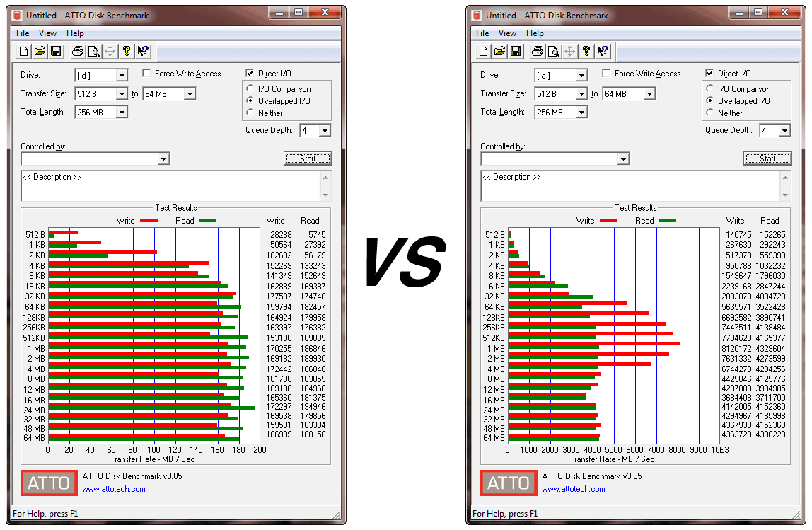Open View menu in right window
The image size is (812, 530).
[508, 33]
